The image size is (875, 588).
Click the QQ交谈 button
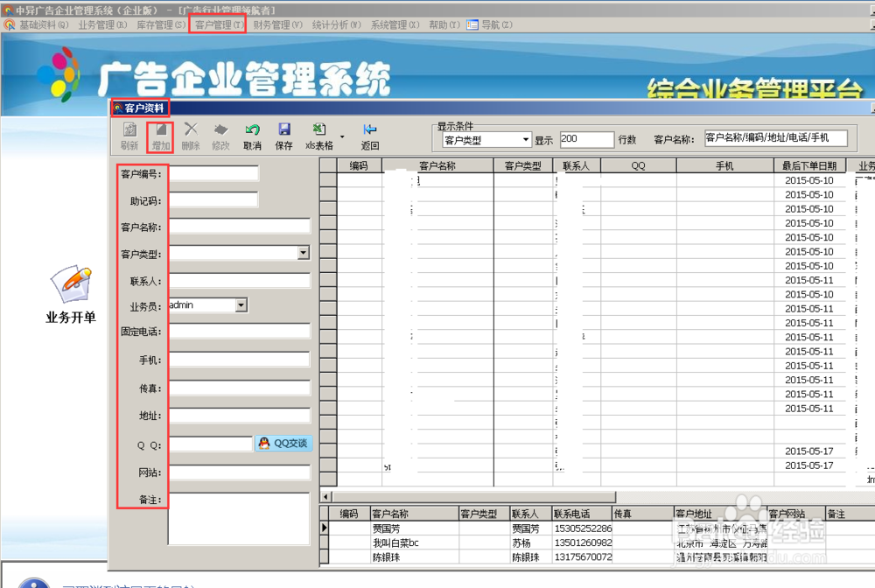click(284, 444)
